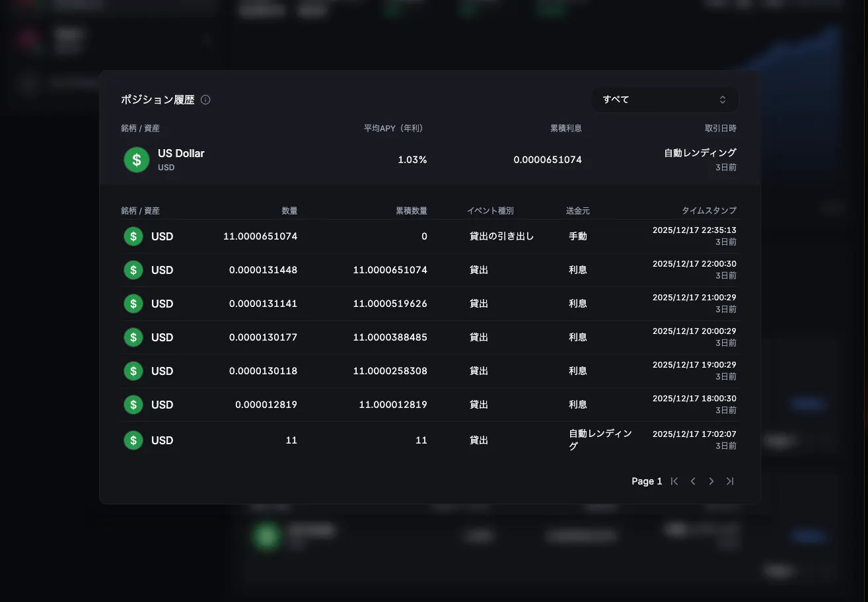Click the info icon beside ポジション履歴
The height and width of the screenshot is (602, 868).
pyautogui.click(x=205, y=100)
